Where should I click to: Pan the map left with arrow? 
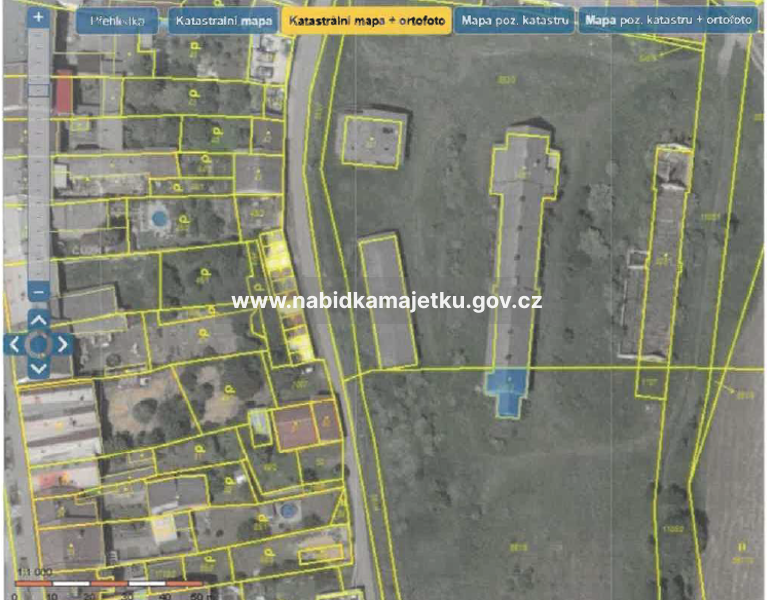[x=14, y=344]
